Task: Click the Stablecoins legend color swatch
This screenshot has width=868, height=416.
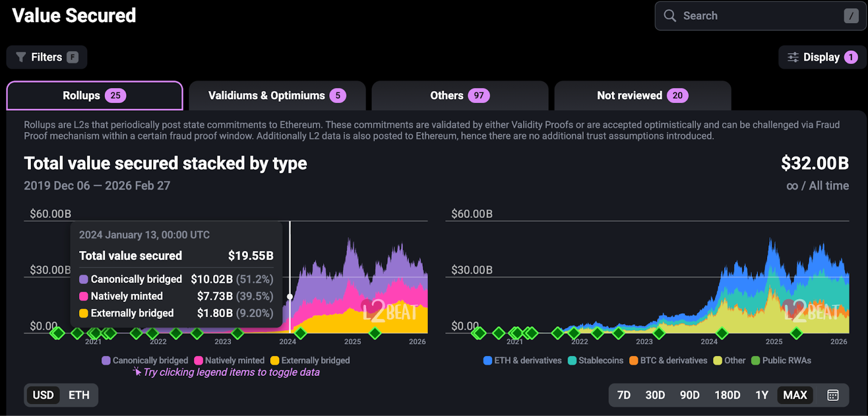Action: coord(572,361)
